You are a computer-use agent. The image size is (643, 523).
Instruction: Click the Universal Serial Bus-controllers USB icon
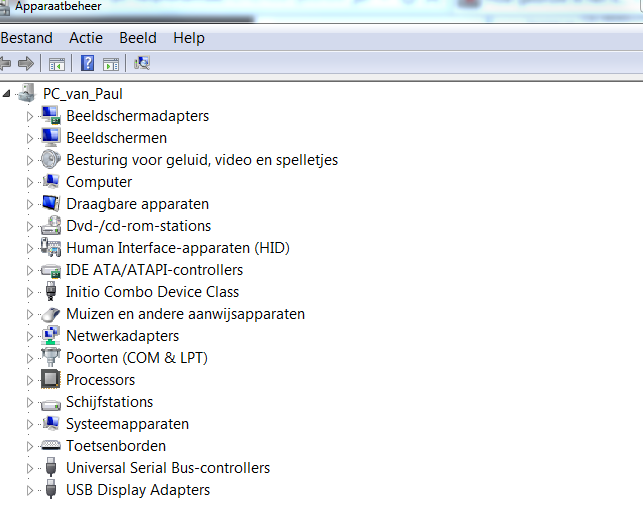tap(51, 467)
